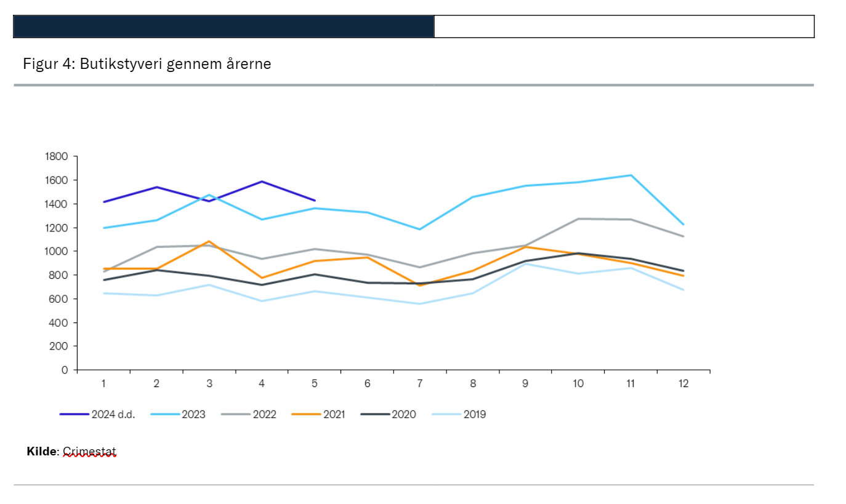Viewport: 846px width, 504px height.
Task: Click the 2023 line peak at month 11
Action: pyautogui.click(x=630, y=175)
